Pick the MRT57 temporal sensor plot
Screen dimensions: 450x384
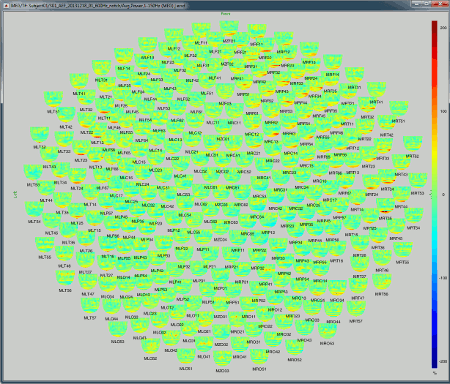click(x=356, y=309)
